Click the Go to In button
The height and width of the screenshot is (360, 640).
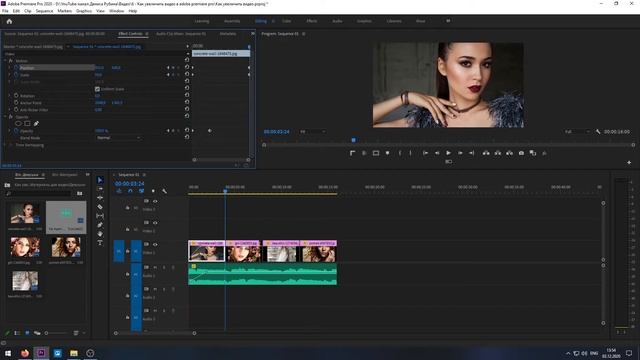tap(425, 153)
